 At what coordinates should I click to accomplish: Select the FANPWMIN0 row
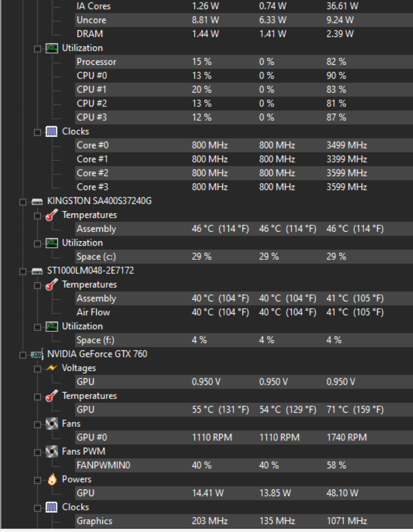click(x=244, y=465)
